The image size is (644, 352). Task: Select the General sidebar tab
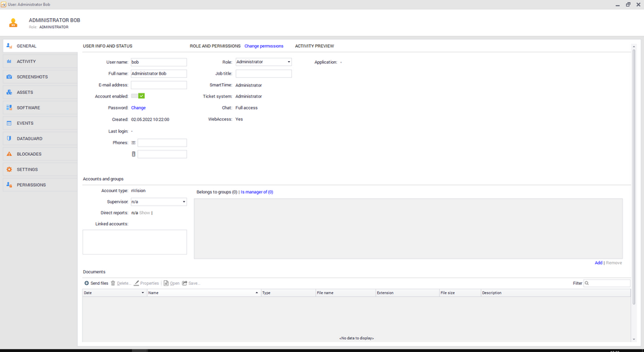27,46
